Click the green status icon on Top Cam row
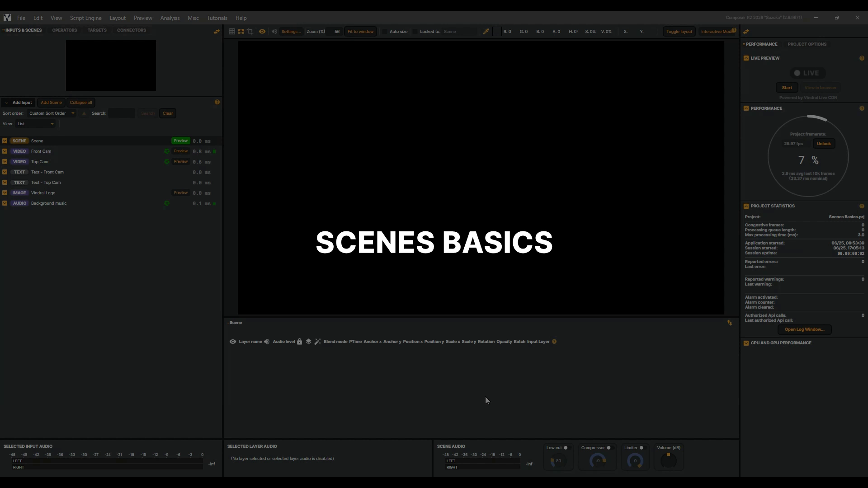 click(167, 162)
